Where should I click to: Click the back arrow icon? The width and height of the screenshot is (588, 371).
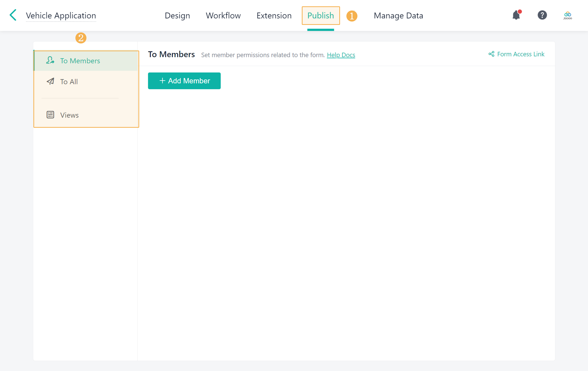click(x=13, y=15)
